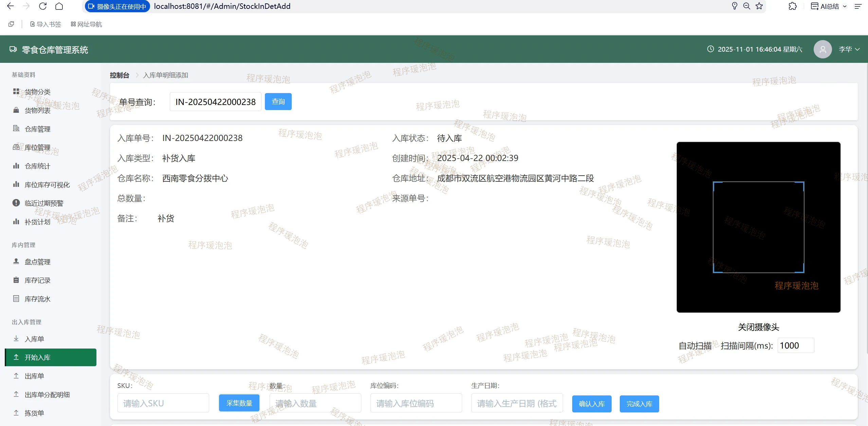Click the browser home icon
The image size is (868, 426).
59,6
